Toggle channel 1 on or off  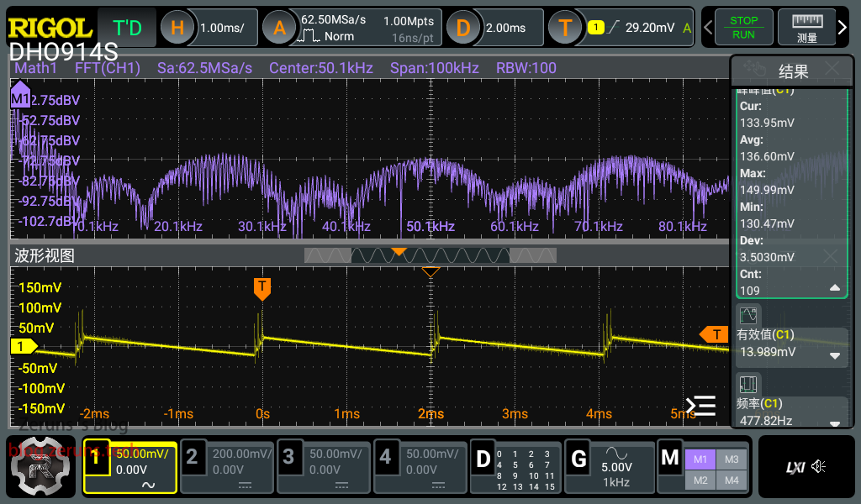pyautogui.click(x=97, y=458)
